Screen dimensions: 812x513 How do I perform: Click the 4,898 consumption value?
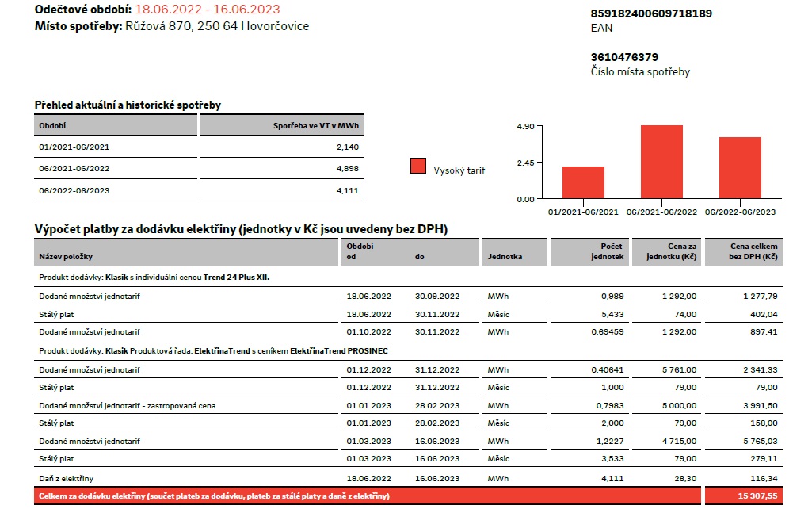347,168
